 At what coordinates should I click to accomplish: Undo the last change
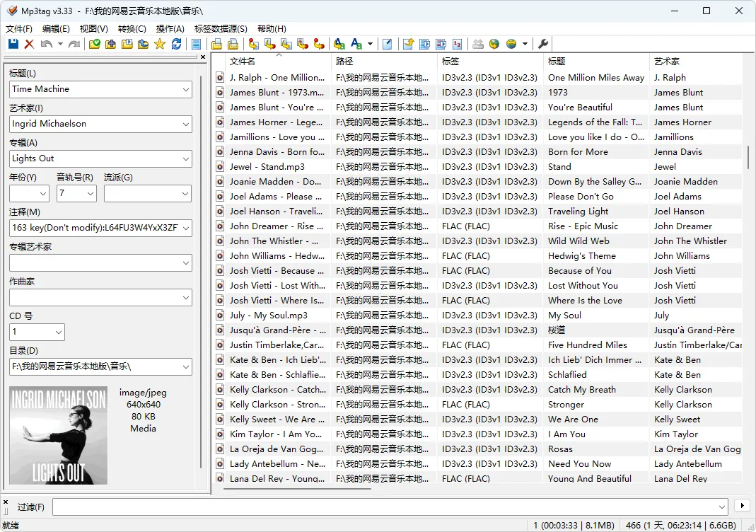[46, 45]
